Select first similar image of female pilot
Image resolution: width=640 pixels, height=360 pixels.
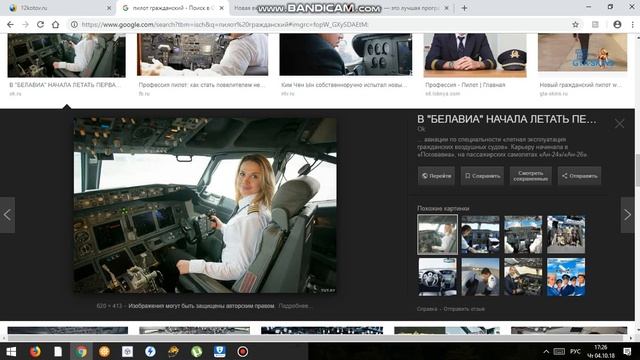point(437,234)
